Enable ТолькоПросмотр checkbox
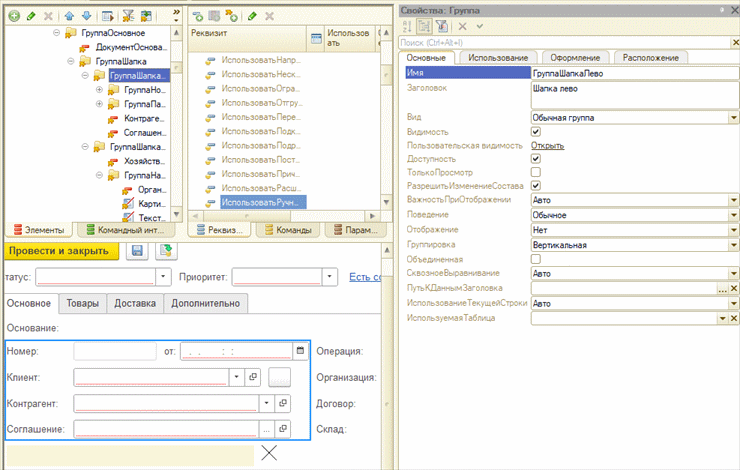740x470 pixels. pos(536,172)
